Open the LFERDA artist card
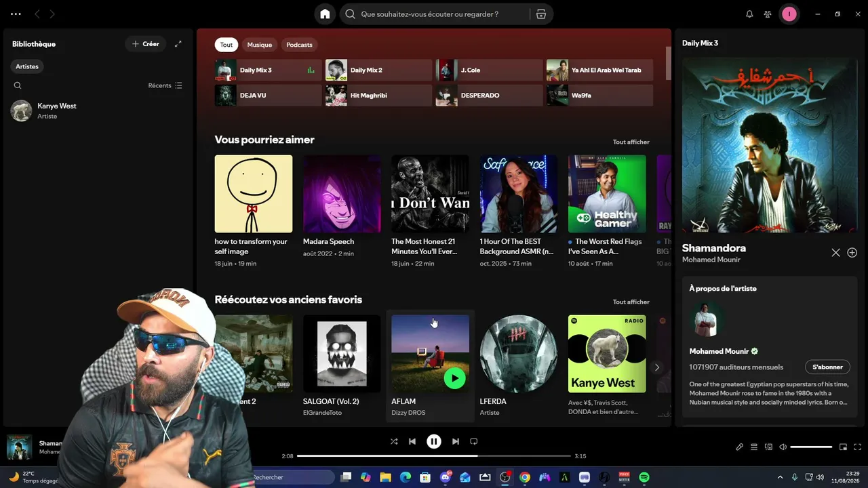 tap(519, 367)
